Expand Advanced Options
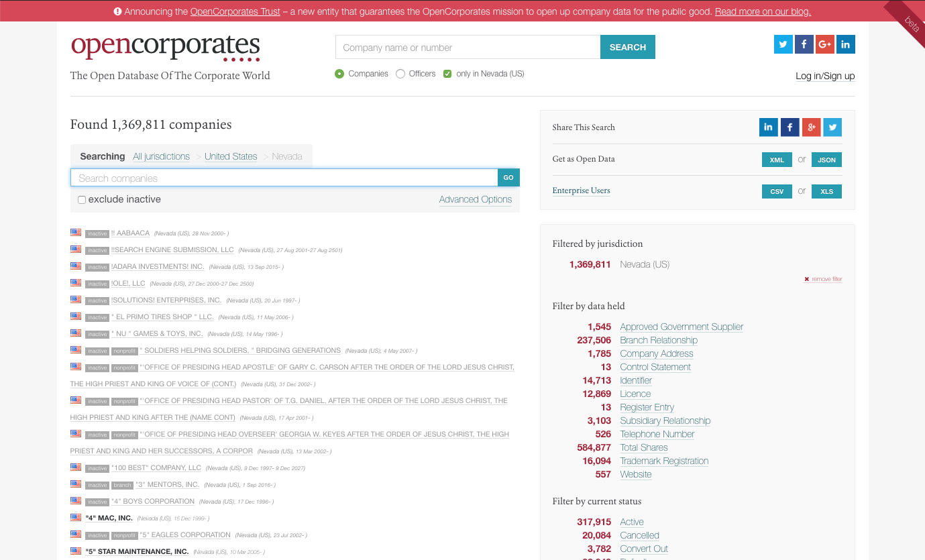 (x=476, y=199)
